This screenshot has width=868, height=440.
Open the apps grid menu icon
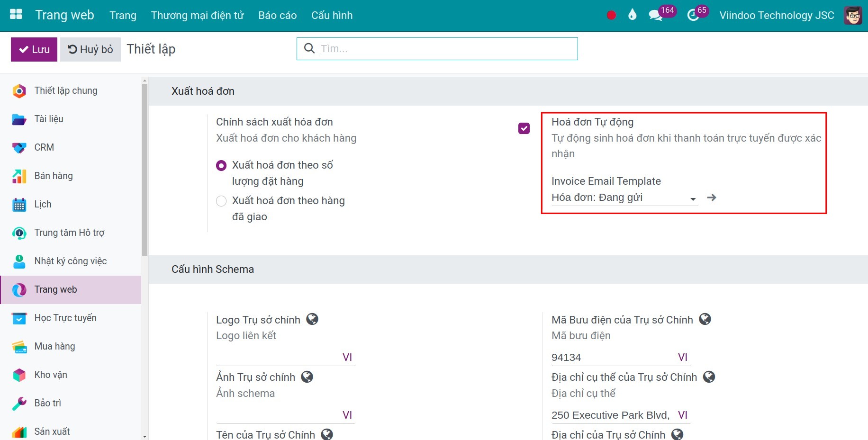pyautogui.click(x=16, y=14)
